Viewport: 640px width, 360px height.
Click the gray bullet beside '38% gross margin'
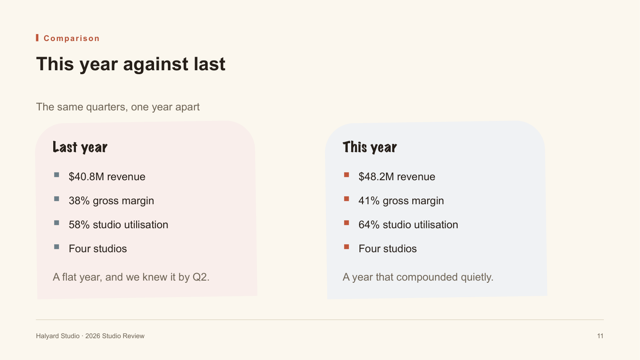[x=56, y=199]
